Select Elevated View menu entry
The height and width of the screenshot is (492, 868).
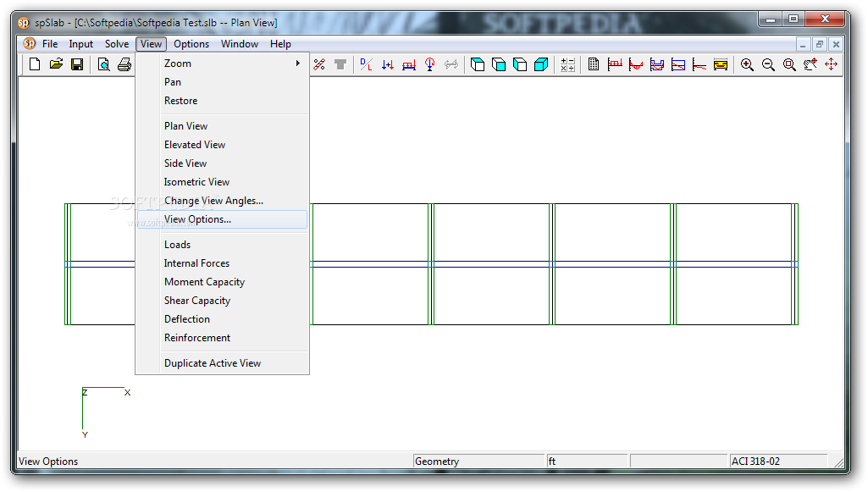click(222, 145)
